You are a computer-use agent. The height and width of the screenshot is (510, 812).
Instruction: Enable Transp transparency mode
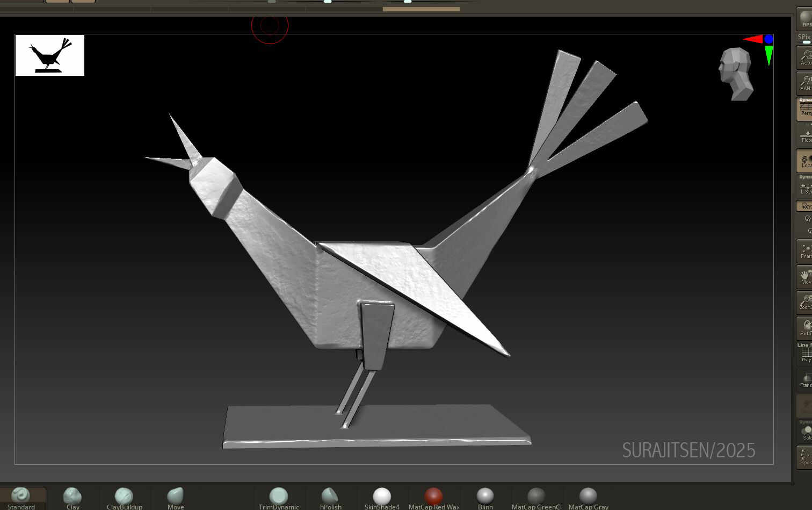(805, 380)
